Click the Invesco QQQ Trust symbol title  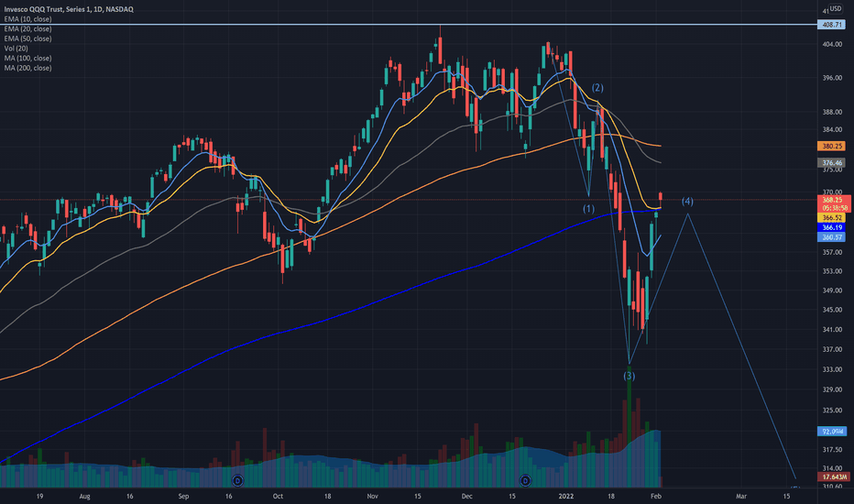coord(69,9)
